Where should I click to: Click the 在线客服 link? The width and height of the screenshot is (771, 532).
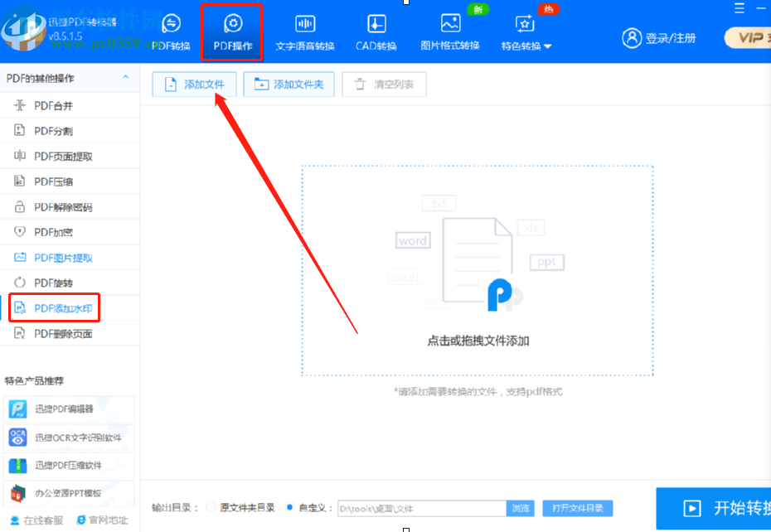(36, 520)
